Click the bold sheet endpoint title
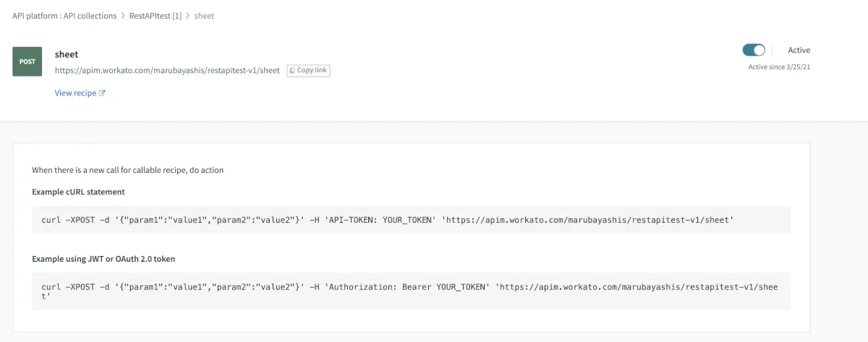Image resolution: width=868 pixels, height=342 pixels. [67, 54]
